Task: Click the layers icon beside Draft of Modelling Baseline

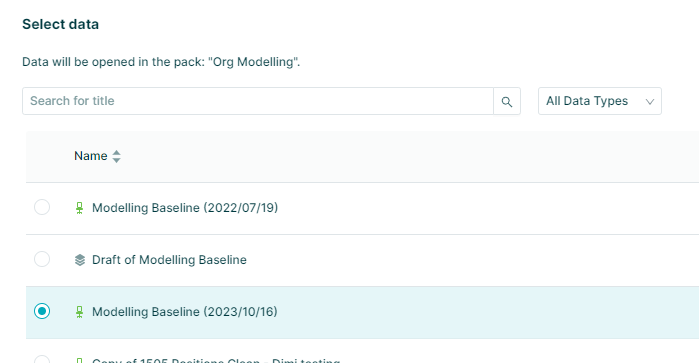Action: tap(79, 260)
